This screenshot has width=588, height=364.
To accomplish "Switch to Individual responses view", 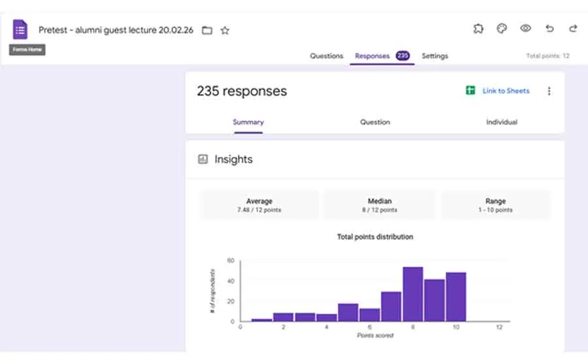I will 502,122.
